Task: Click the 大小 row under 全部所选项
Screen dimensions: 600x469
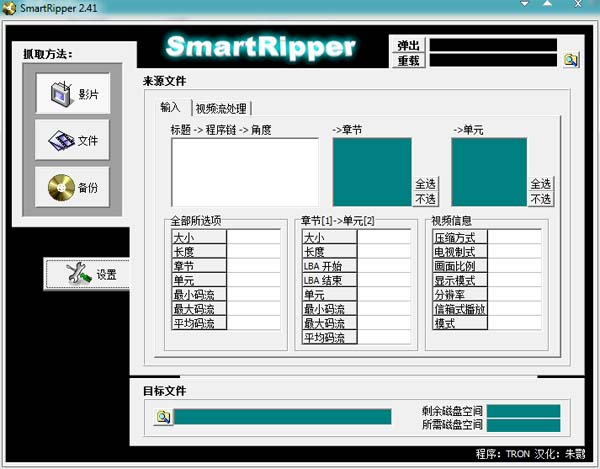Action: coord(226,237)
